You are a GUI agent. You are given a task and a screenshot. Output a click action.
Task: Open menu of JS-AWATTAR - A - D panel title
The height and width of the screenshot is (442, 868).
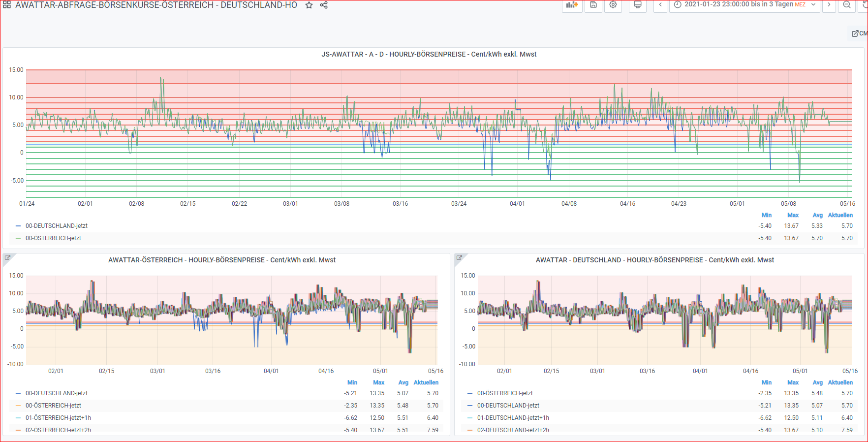point(429,54)
